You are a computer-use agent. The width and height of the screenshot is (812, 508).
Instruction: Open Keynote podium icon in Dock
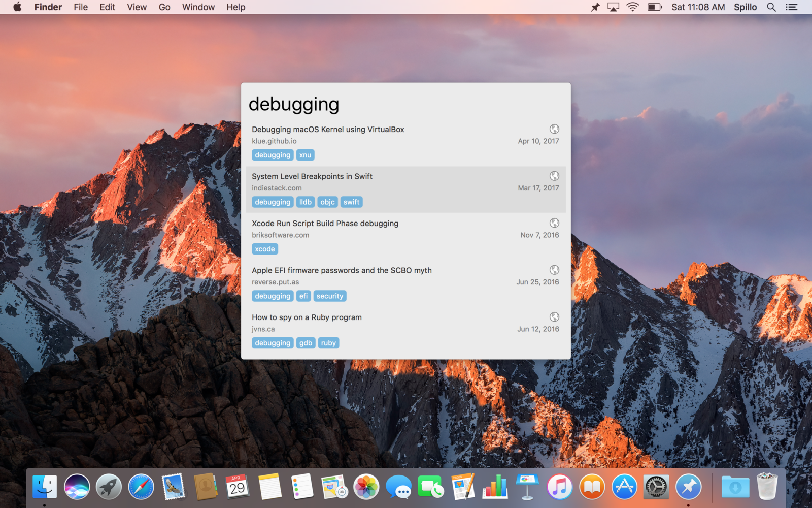pos(527,487)
